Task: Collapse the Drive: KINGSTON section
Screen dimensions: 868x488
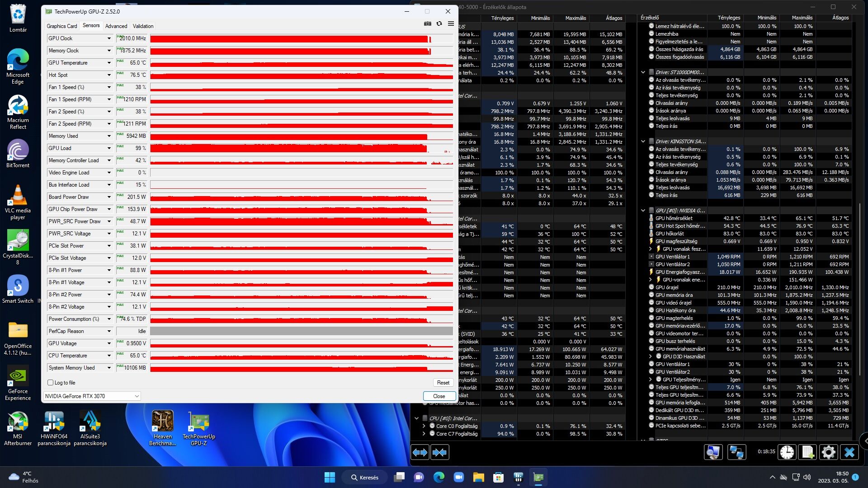Action: [643, 141]
